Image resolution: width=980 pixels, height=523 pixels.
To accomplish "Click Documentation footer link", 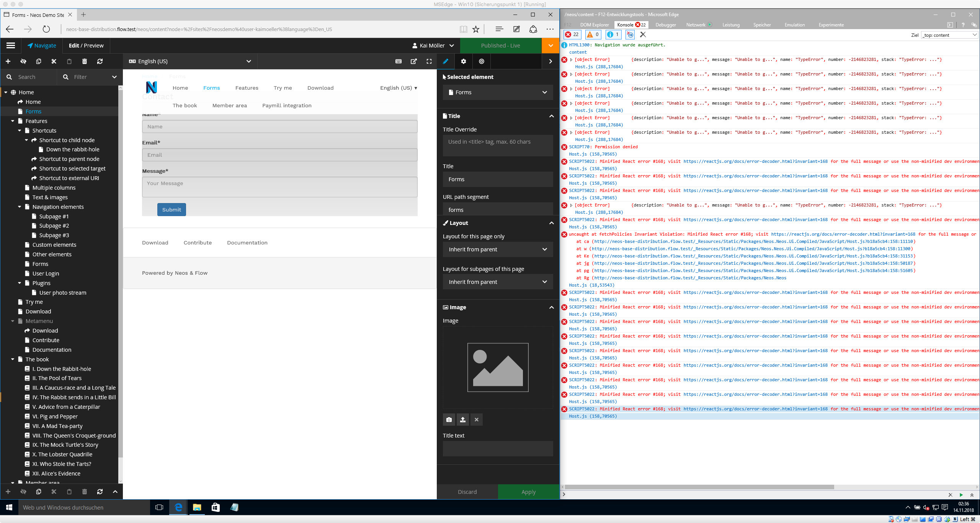I will 247,243.
